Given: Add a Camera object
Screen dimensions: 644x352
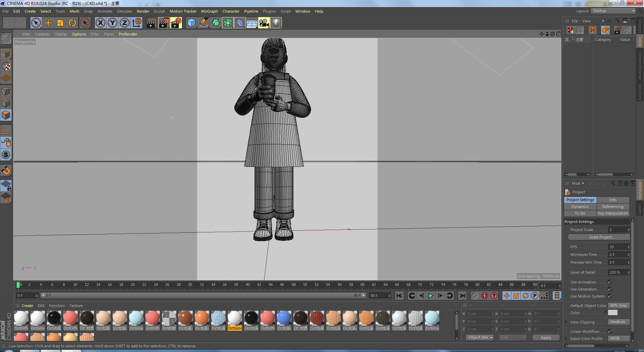Looking at the screenshot, I should coord(264,23).
